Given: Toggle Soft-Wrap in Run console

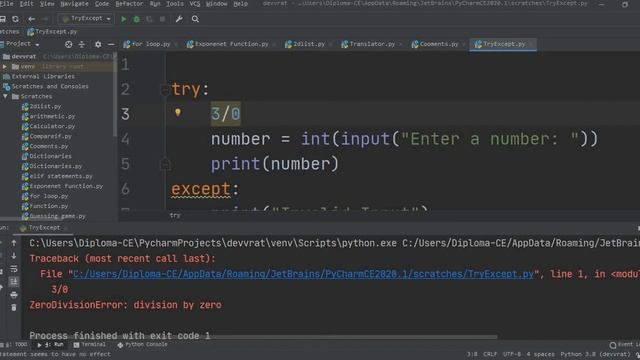Looking at the screenshot, I should pyautogui.click(x=14, y=269).
